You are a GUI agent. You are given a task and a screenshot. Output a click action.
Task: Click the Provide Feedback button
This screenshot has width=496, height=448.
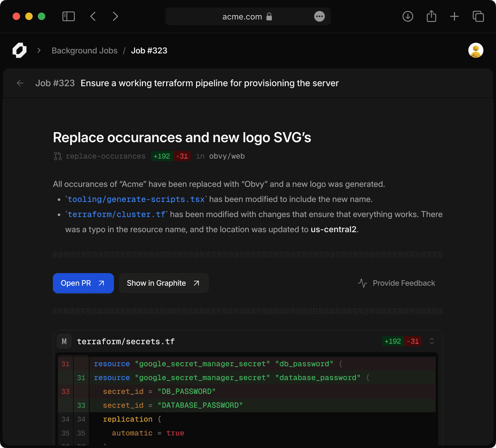396,283
